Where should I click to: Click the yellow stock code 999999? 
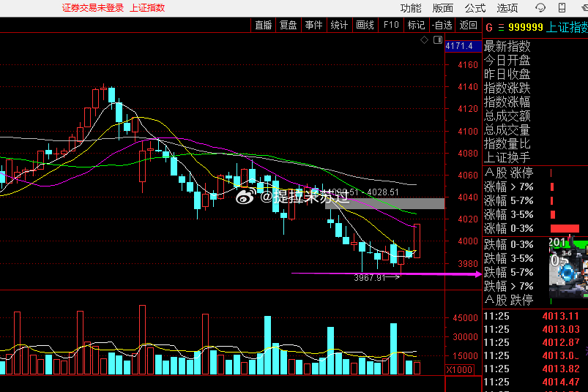tap(526, 27)
